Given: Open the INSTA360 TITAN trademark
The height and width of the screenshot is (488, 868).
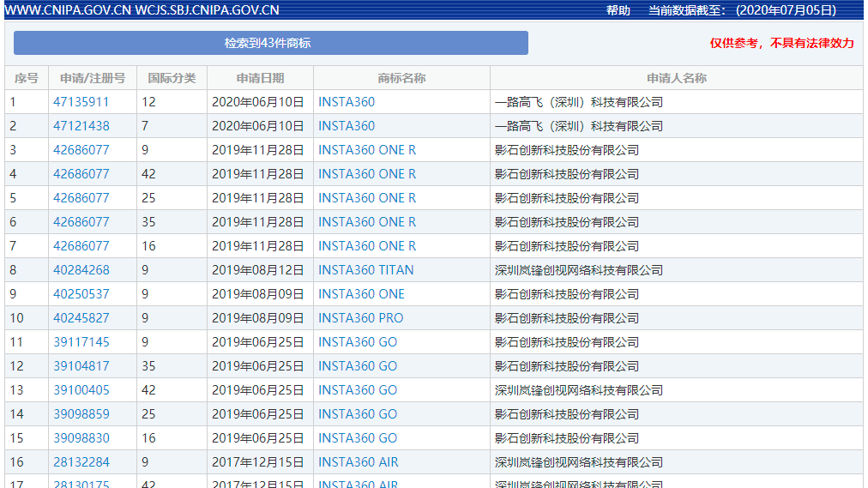Looking at the screenshot, I should pyautogui.click(x=366, y=270).
